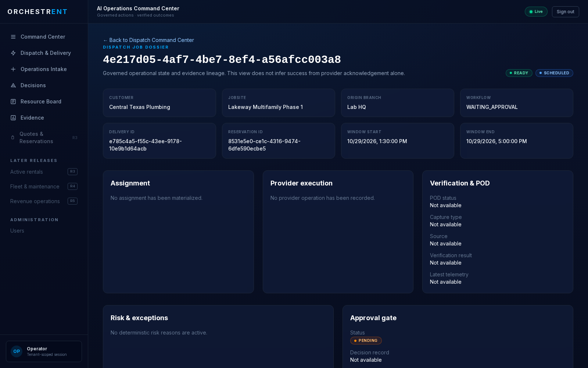Click 'No provider operation has been recorded' text
The height and width of the screenshot is (368, 588).
(x=323, y=198)
